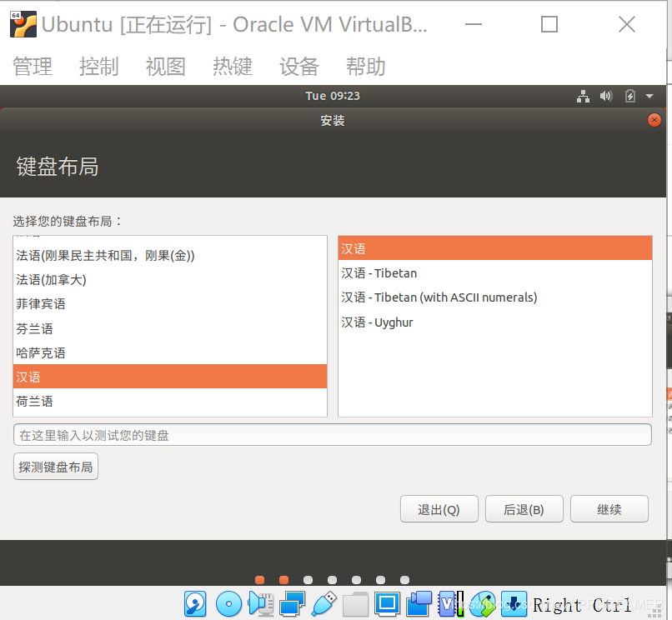Select 哈萨克语 in the layout list
This screenshot has height=620, width=672.
click(170, 353)
